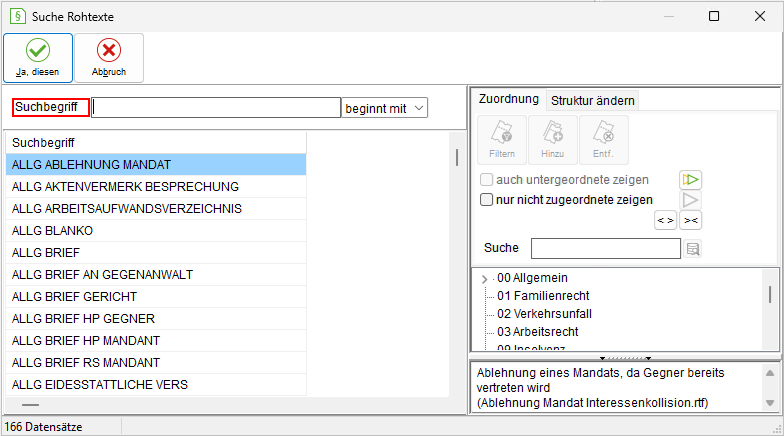Click the green double-arrow play icon

click(x=690, y=180)
